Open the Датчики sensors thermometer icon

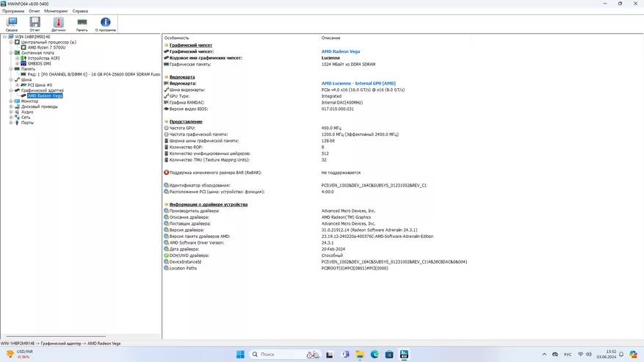(x=59, y=24)
